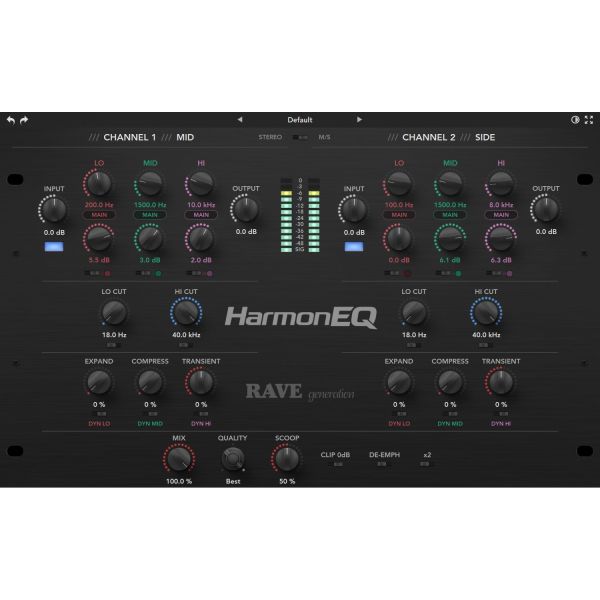Toggle Channel 1 DYN MID switch
This screenshot has height=600, width=600.
[150, 414]
